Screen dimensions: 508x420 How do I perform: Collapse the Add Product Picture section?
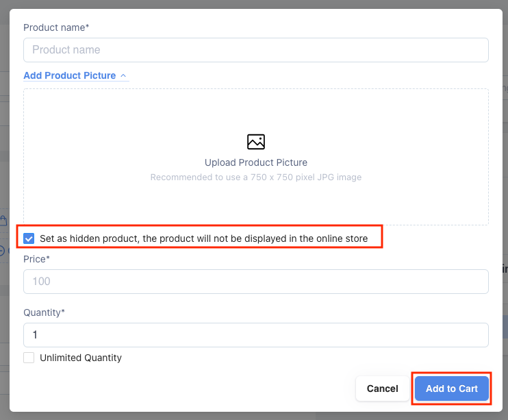click(75, 75)
